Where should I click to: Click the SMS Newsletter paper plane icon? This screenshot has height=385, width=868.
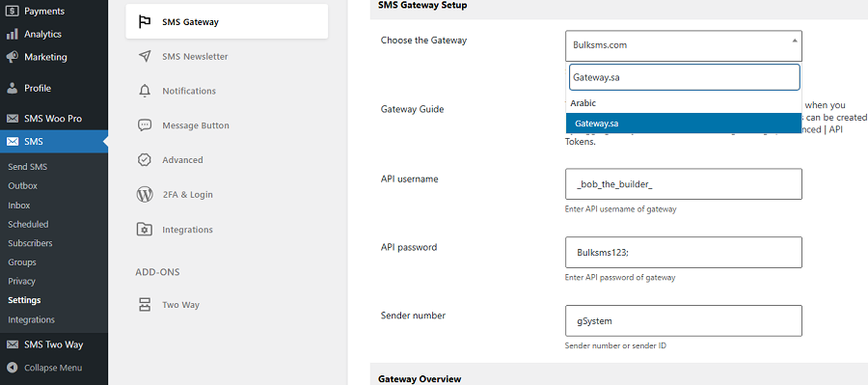pos(145,57)
